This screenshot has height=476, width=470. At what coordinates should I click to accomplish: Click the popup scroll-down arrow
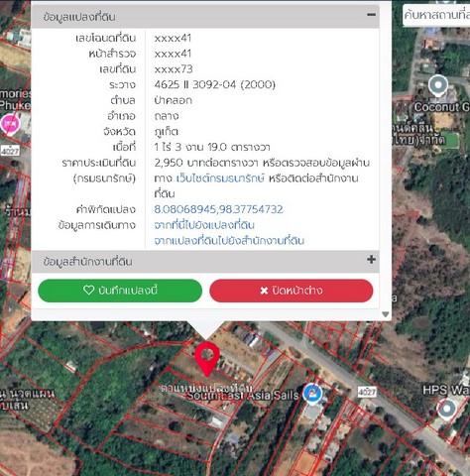[x=386, y=314]
